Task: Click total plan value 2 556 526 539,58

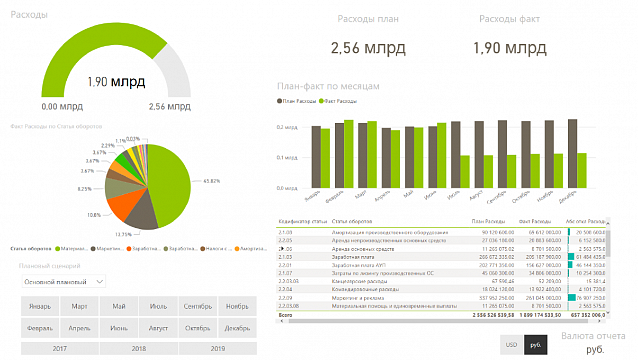Action: (493, 315)
